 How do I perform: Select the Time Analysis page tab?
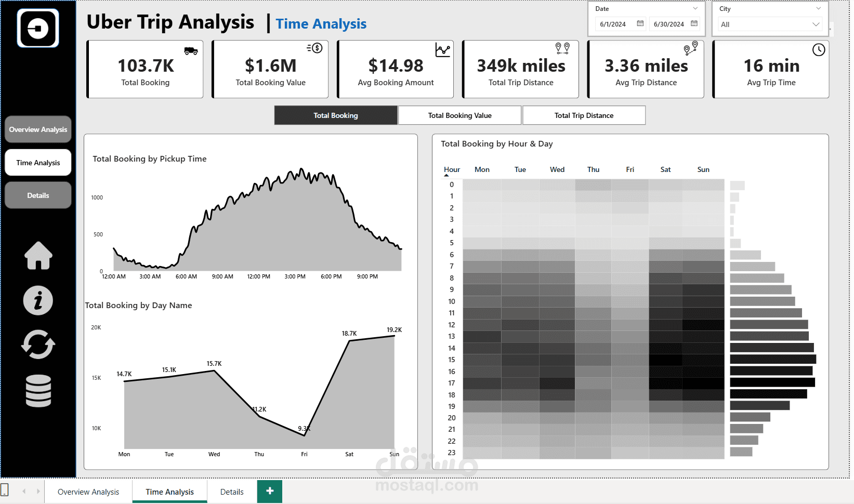click(169, 492)
